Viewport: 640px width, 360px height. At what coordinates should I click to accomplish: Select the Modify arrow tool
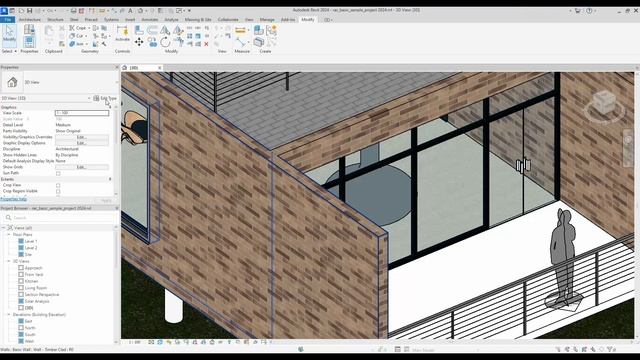pyautogui.click(x=9, y=34)
